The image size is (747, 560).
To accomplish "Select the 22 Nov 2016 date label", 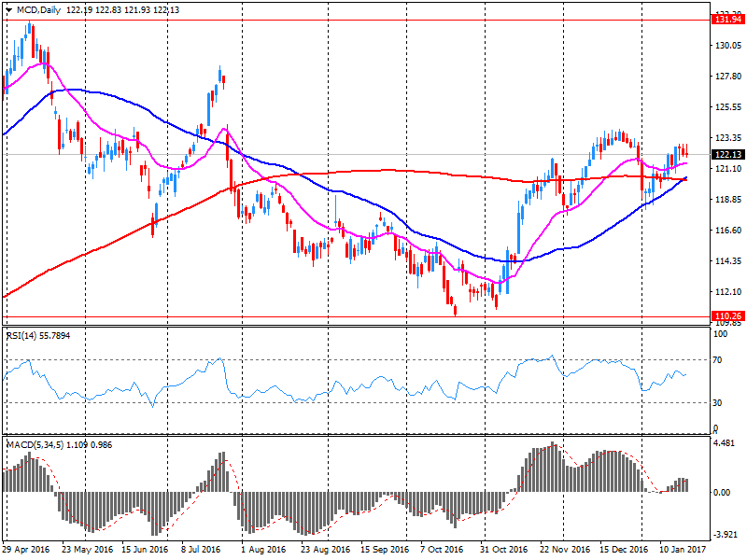I will click(x=565, y=549).
